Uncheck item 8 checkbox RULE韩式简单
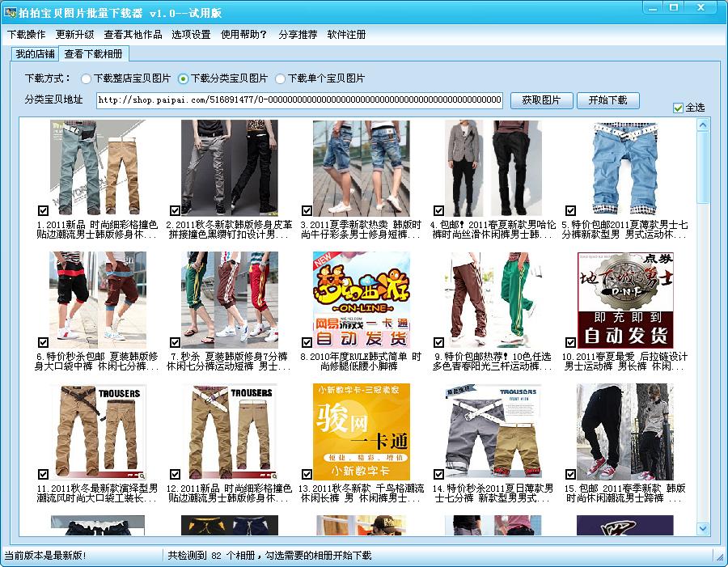 click(307, 342)
